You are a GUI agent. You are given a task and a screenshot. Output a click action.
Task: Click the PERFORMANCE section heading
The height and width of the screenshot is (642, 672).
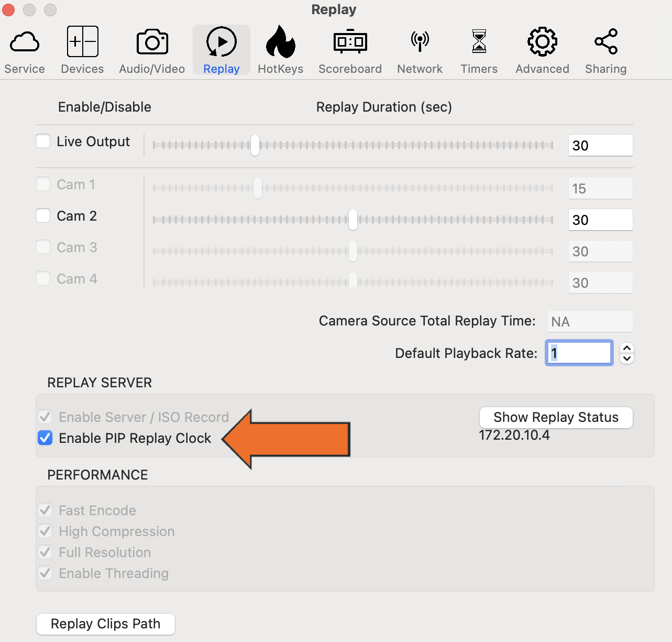97,475
